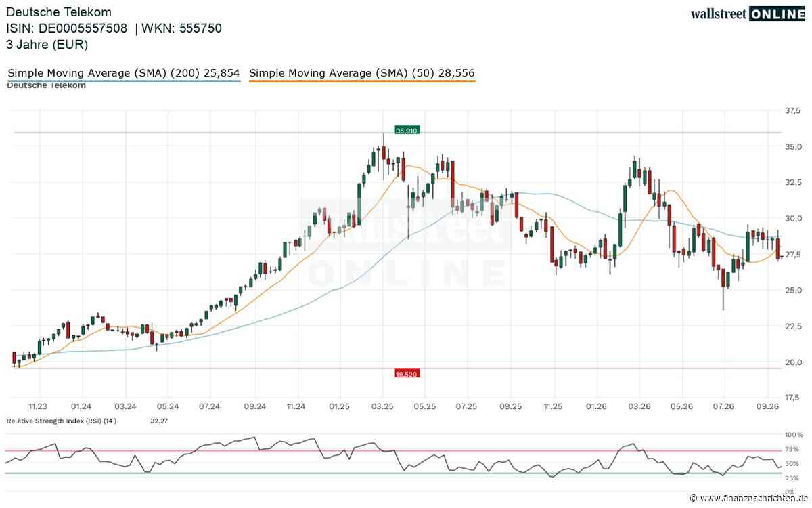This screenshot has width=812, height=508.
Task: Click the 27,5 price axis label
Action: (793, 254)
